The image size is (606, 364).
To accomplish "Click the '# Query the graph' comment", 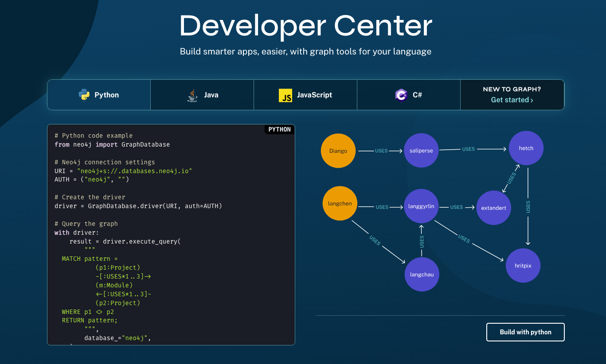I will [86, 224].
